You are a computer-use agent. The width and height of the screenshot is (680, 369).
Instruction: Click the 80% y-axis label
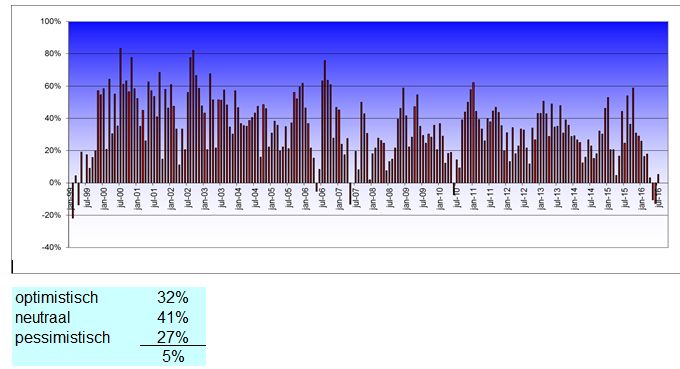pyautogui.click(x=53, y=54)
